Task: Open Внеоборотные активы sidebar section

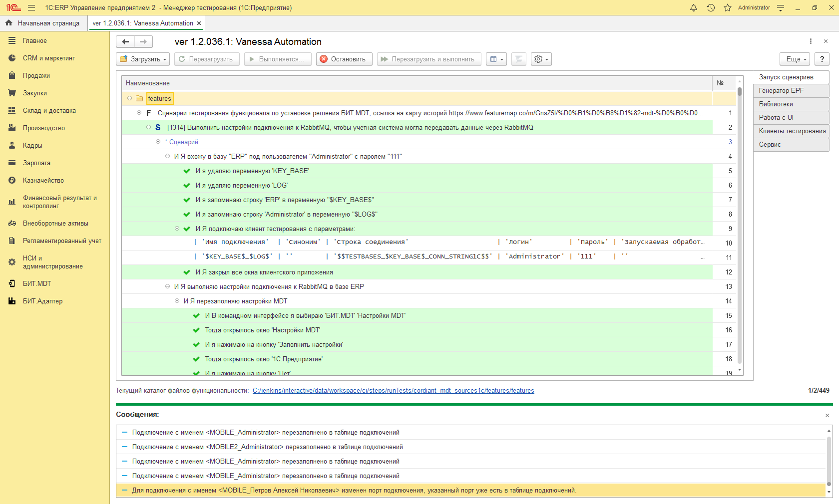Action: 55,224
